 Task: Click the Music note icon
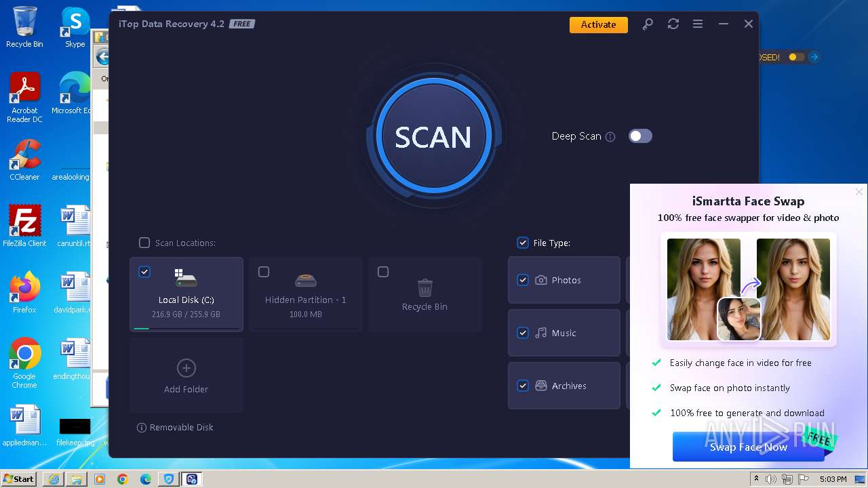click(541, 333)
